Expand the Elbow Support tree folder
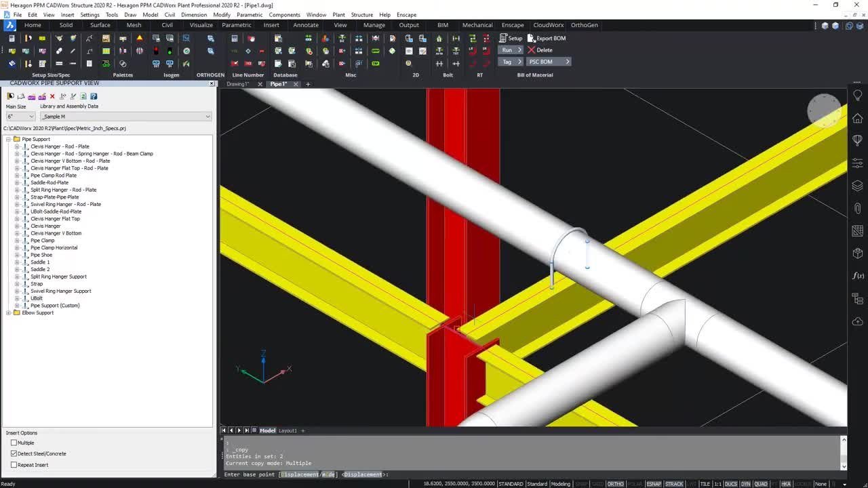The height and width of the screenshot is (488, 868). coord(8,312)
